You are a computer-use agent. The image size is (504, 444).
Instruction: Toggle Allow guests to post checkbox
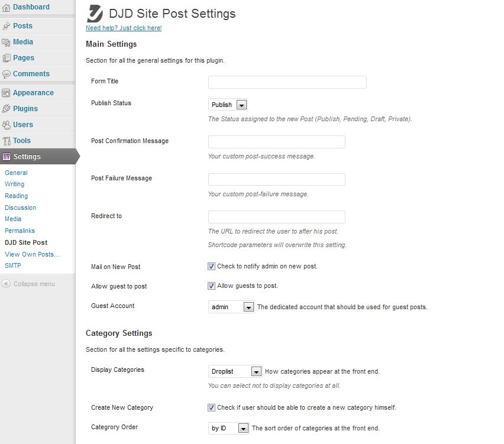(211, 286)
